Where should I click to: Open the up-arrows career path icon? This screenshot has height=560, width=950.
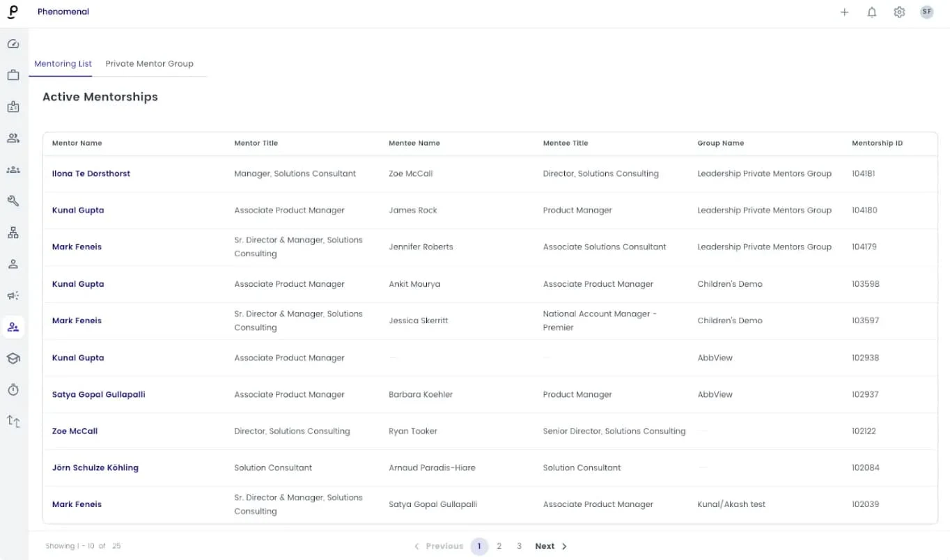(x=13, y=421)
